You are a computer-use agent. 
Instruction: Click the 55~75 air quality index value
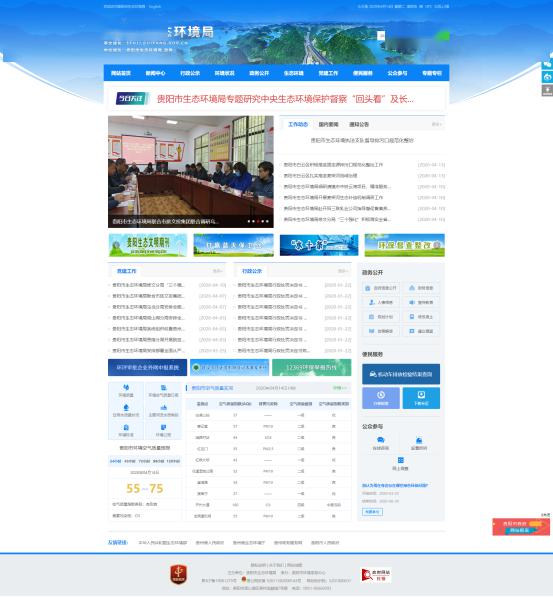(145, 488)
